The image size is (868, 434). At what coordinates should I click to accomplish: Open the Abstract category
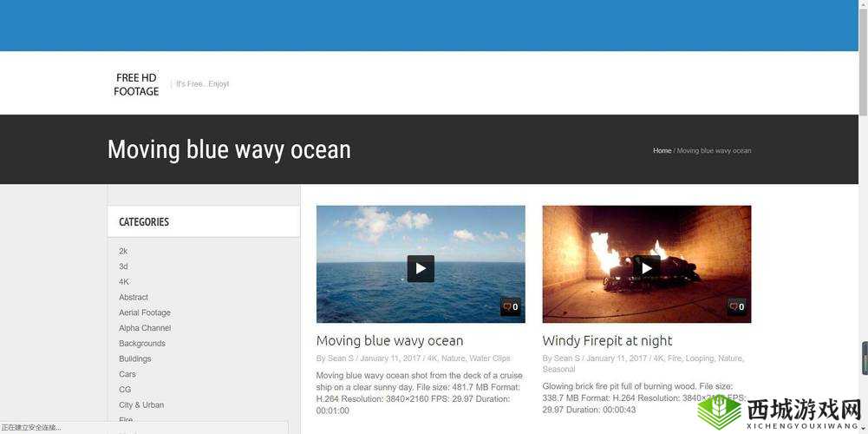point(134,297)
